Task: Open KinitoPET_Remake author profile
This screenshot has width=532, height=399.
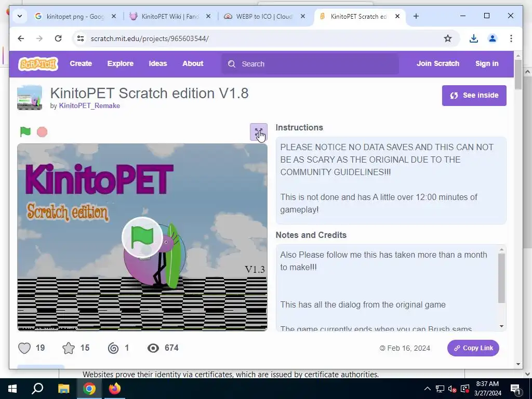Action: pos(89,106)
